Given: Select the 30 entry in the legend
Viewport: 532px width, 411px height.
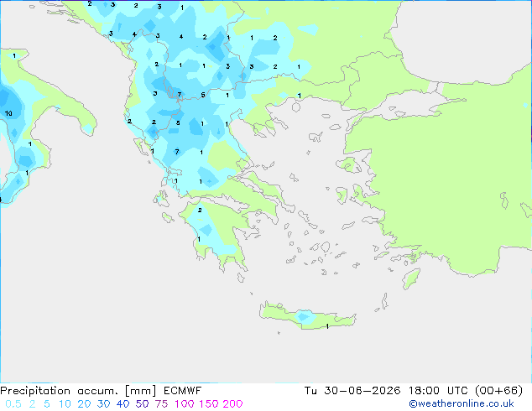Looking at the screenshot, I should tap(103, 404).
